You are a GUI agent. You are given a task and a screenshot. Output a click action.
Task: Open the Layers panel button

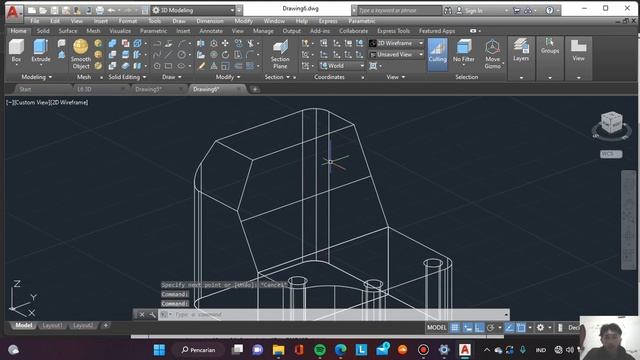tap(521, 57)
